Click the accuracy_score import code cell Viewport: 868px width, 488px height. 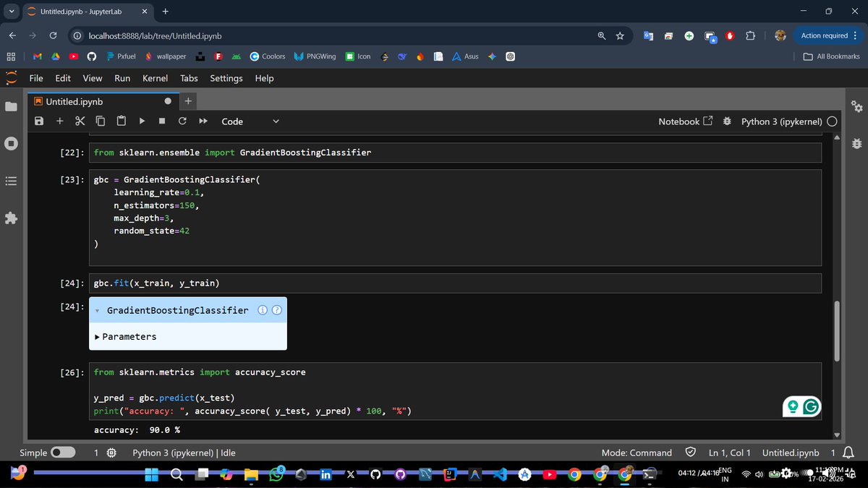[456, 392]
